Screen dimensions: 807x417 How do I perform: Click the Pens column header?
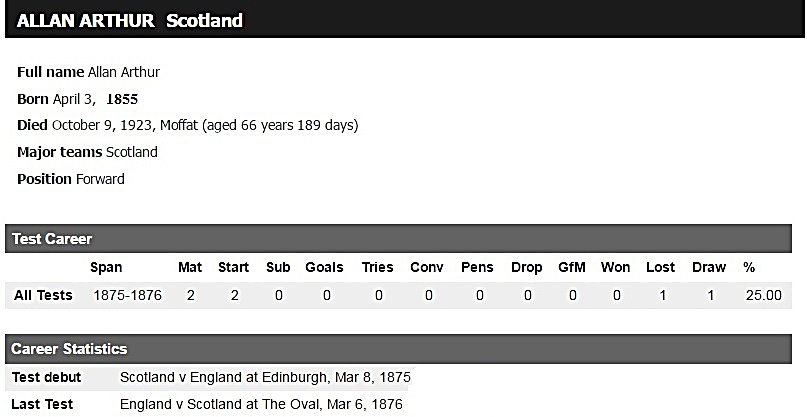pos(477,267)
